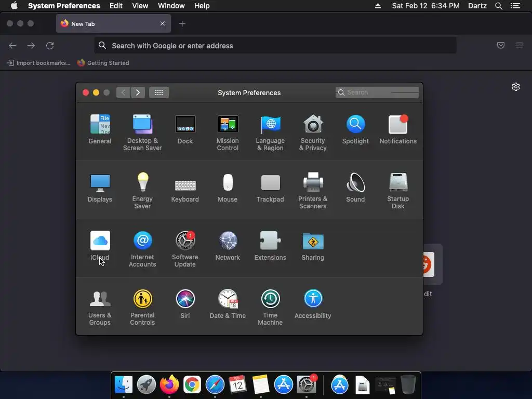Open Internet Accounts settings
The width and height of the screenshot is (532, 399).
click(142, 249)
